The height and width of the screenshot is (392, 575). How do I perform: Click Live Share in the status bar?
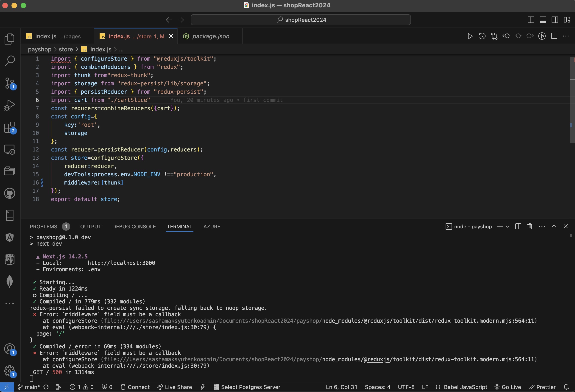tap(175, 387)
